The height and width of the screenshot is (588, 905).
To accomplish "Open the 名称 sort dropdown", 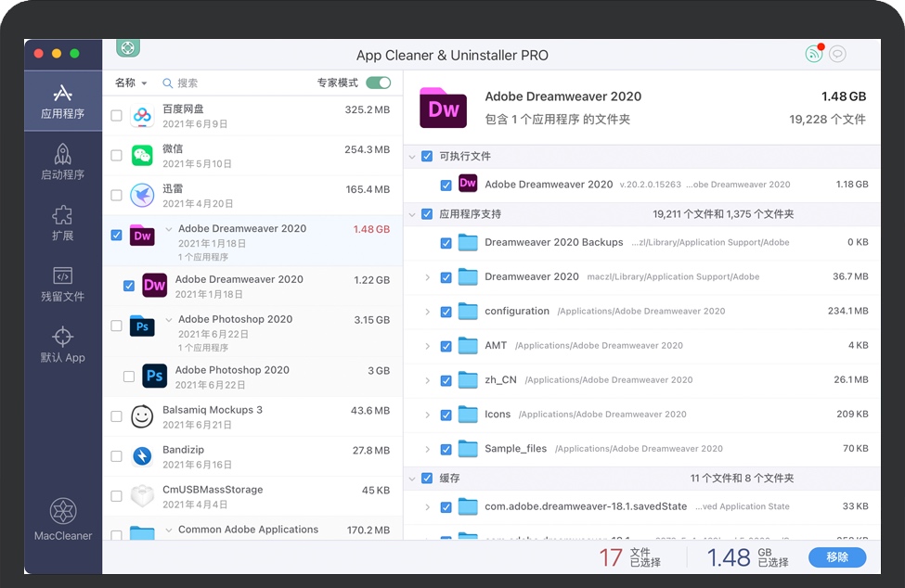I will [x=131, y=83].
